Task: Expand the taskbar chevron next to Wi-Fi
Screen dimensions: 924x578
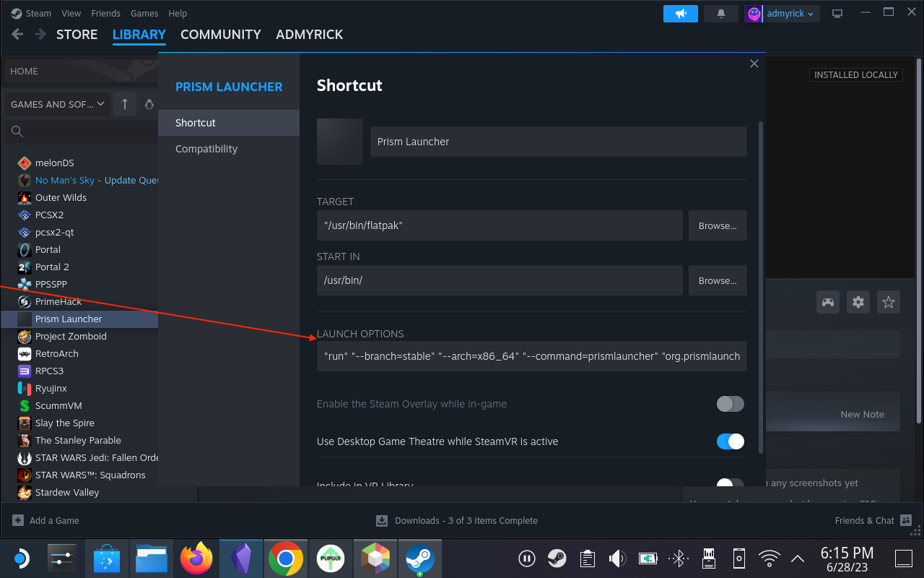Action: (797, 558)
